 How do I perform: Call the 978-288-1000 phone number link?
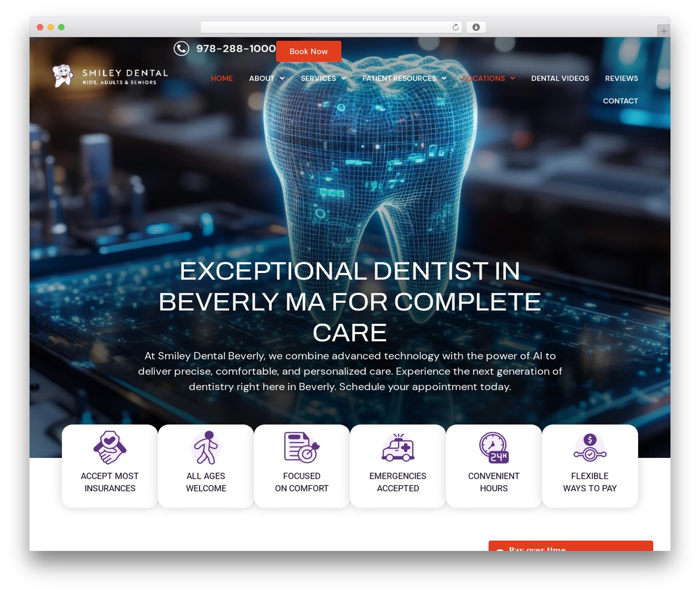point(236,49)
